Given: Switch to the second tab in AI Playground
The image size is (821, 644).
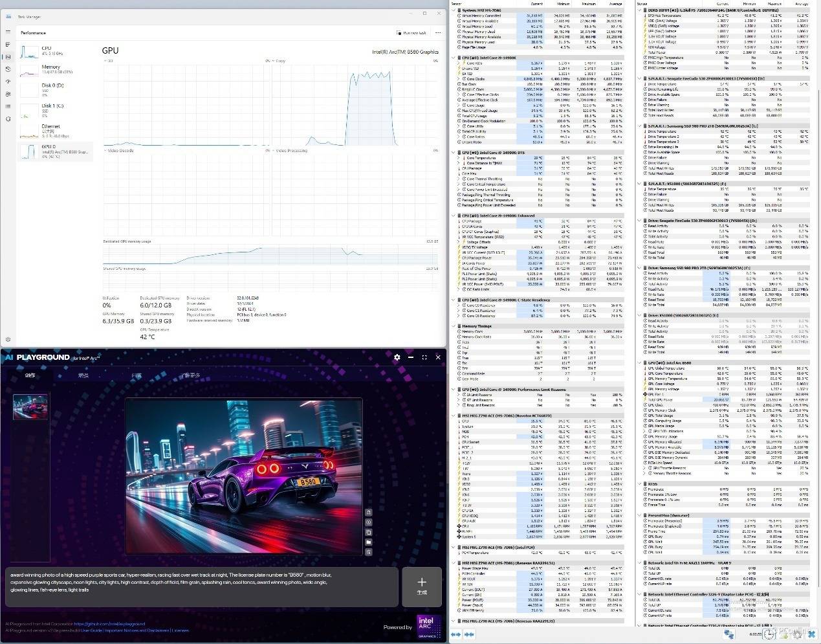Looking at the screenshot, I should point(83,375).
